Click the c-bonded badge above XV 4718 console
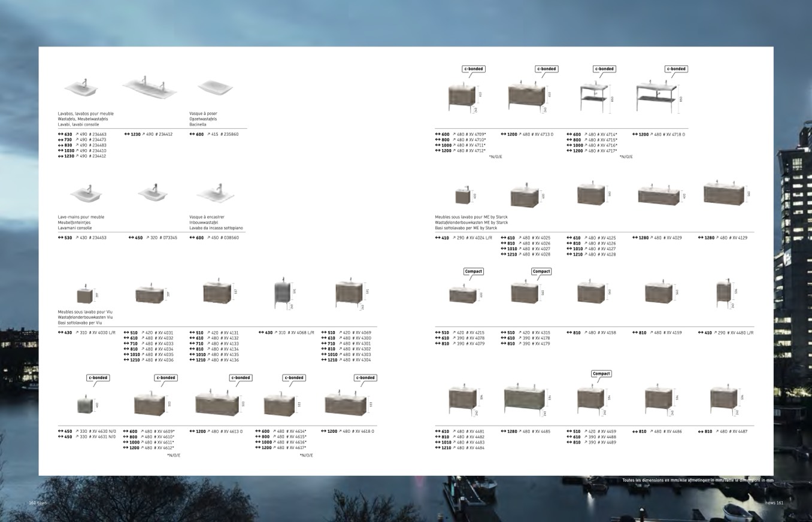This screenshot has height=522, width=812. point(676,69)
